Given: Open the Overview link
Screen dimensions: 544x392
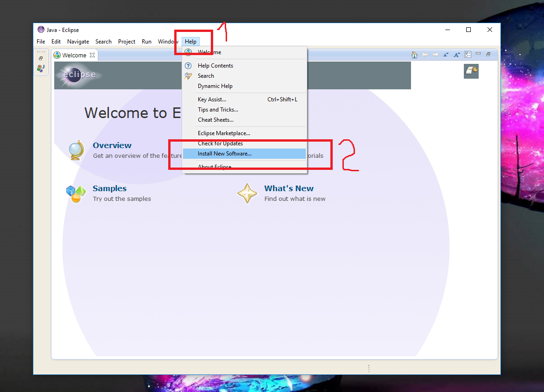Looking at the screenshot, I should pos(112,145).
